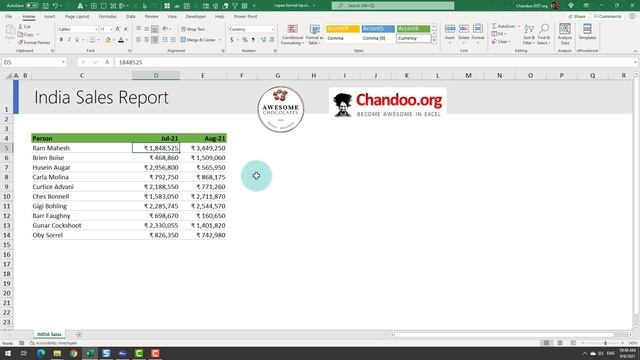Viewport: 640px width, 360px height.
Task: Increase font size with the large A icon
Action: pos(118,29)
